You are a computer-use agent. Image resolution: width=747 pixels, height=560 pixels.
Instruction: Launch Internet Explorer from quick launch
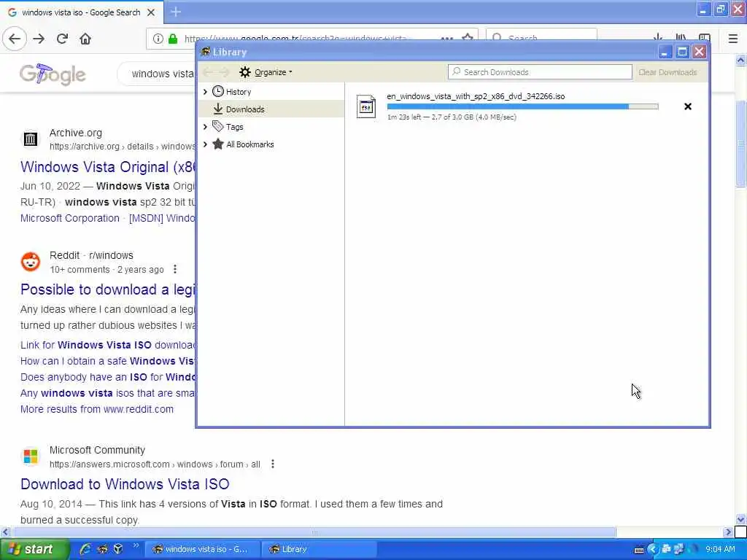[85, 549]
